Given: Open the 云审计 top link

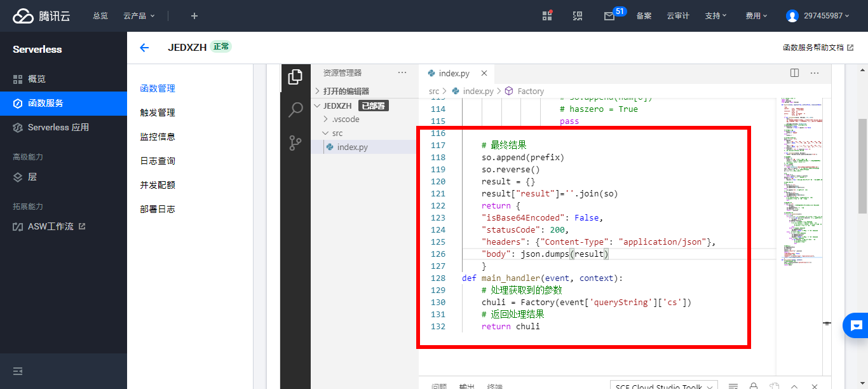Looking at the screenshot, I should pyautogui.click(x=678, y=16).
